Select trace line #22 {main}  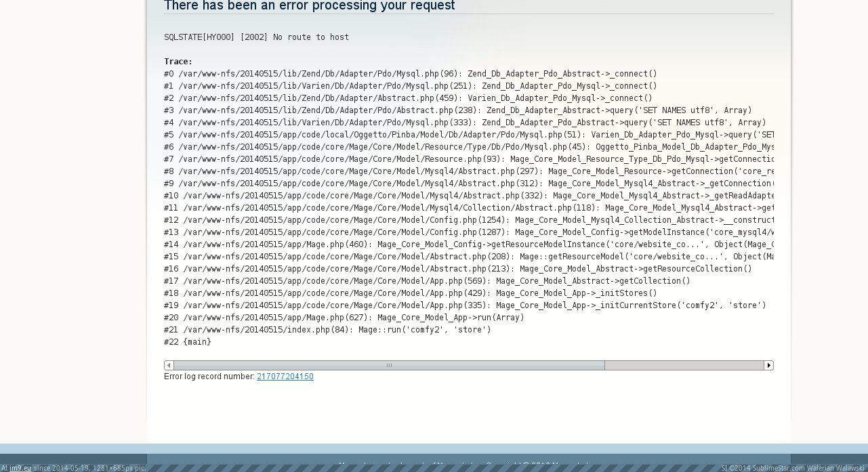188,342
